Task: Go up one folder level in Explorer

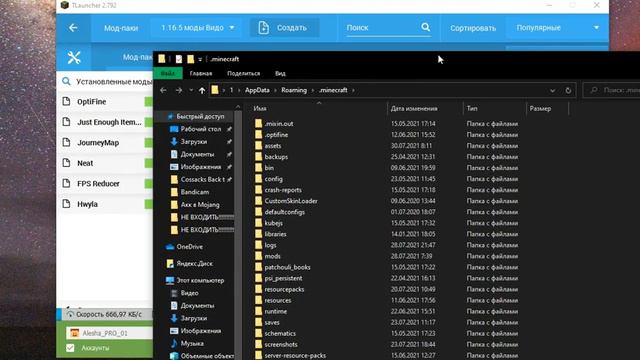Action: (x=202, y=90)
